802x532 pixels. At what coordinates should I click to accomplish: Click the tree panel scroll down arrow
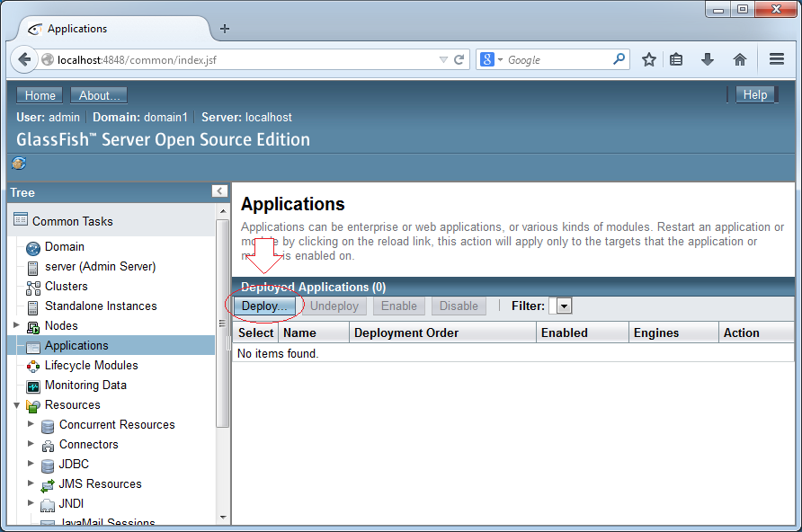[223, 518]
